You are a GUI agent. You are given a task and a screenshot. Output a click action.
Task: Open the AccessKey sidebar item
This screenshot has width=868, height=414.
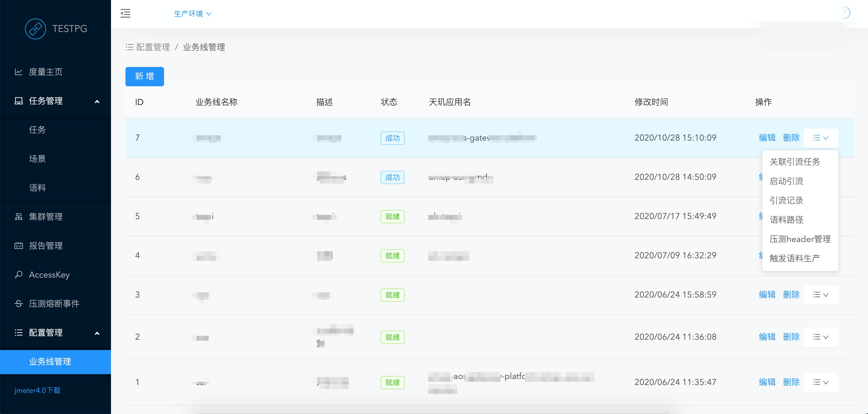tap(49, 274)
